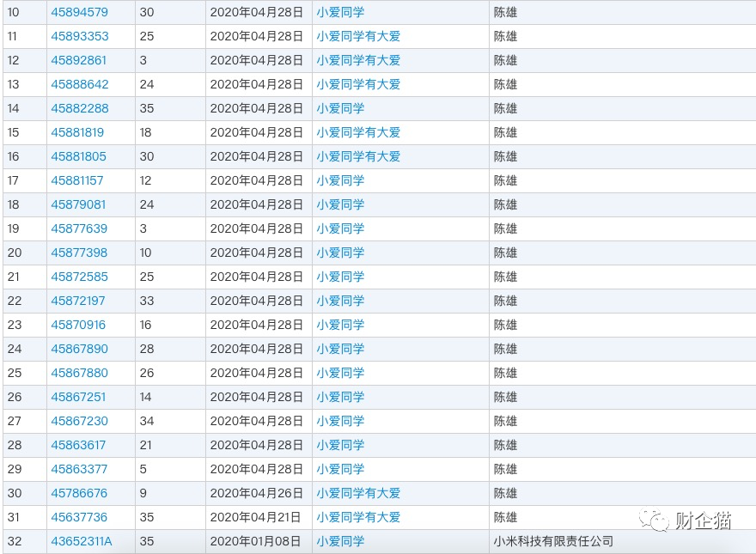The image size is (756, 554).
Task: Open registration number 45870916
Action: point(78,325)
